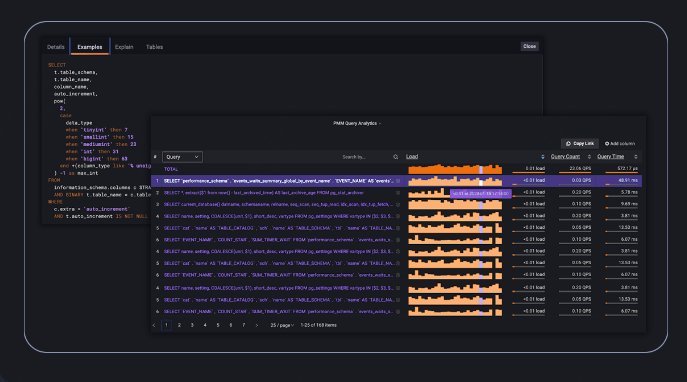
Task: Switch to the Tables tab
Action: pyautogui.click(x=154, y=47)
